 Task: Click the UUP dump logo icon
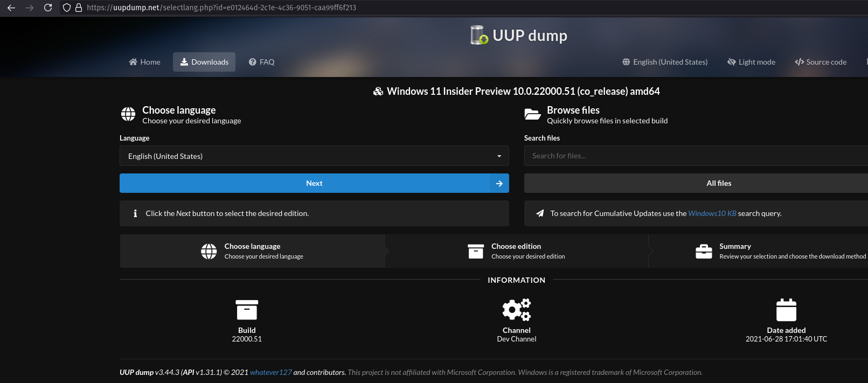[x=478, y=35]
